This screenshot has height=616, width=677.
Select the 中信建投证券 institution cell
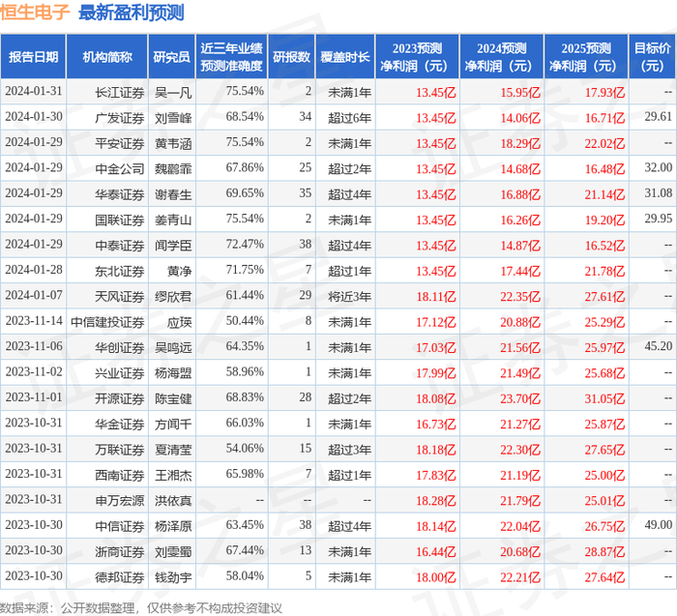[x=107, y=322]
